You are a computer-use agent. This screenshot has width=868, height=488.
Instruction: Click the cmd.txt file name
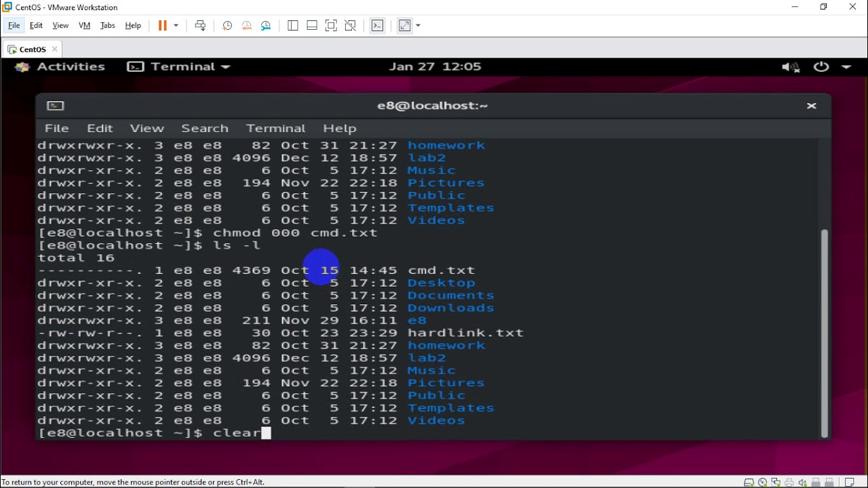441,270
